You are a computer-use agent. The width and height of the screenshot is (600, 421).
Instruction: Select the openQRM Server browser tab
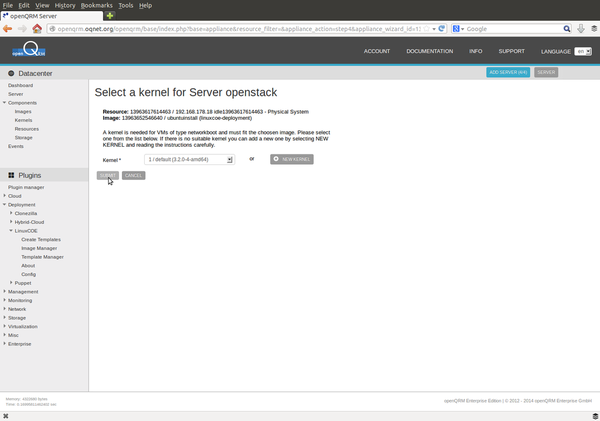[x=52, y=16]
